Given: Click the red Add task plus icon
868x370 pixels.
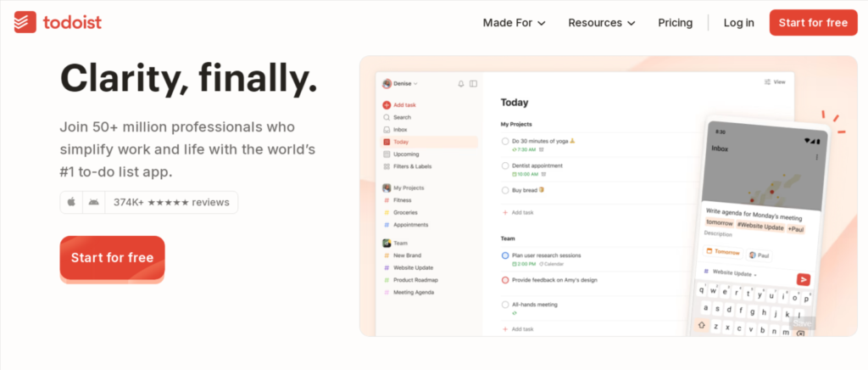Looking at the screenshot, I should pyautogui.click(x=387, y=104).
